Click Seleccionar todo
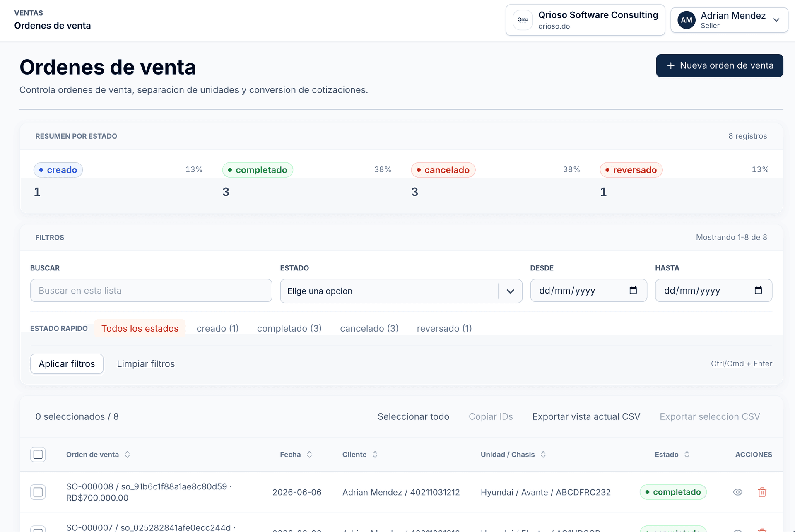This screenshot has height=532, width=795. click(x=413, y=416)
